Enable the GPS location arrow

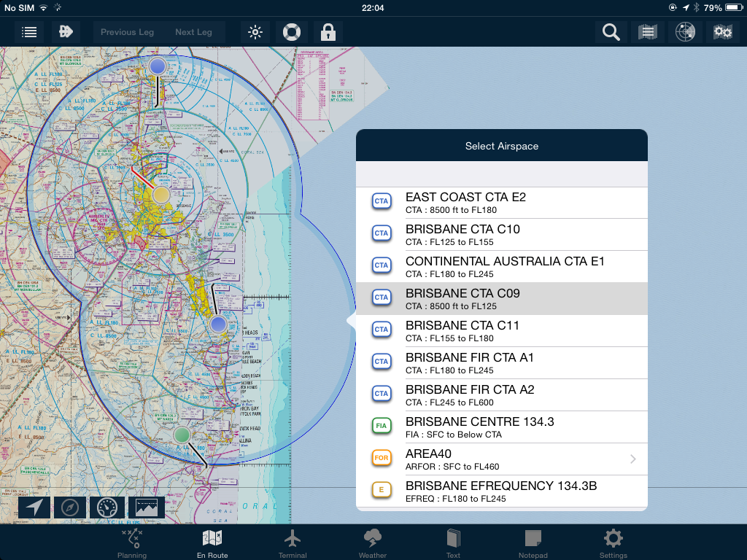(34, 507)
